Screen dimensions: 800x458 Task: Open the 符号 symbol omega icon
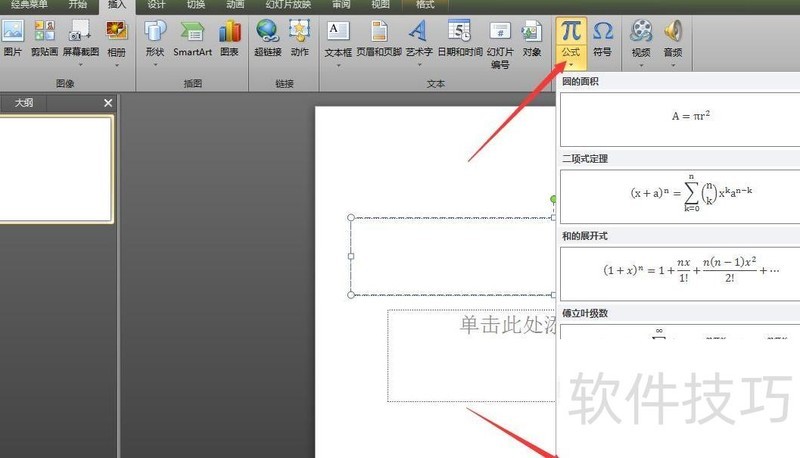pos(603,31)
